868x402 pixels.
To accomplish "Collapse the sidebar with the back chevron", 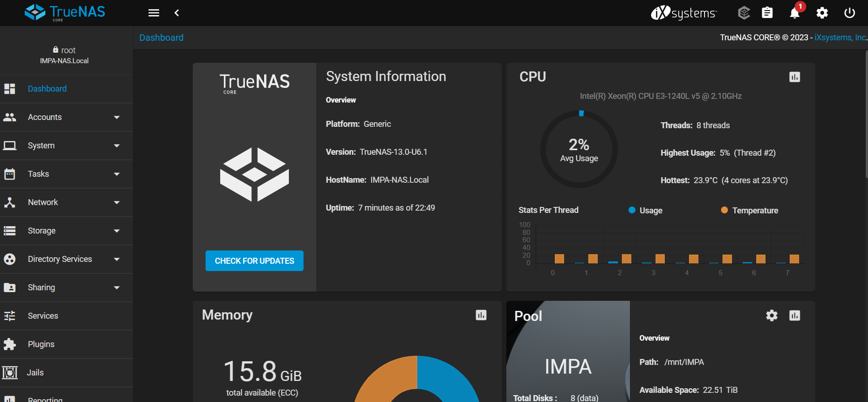I will pos(177,13).
